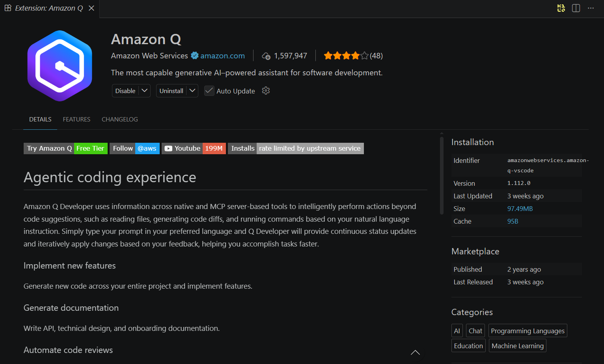
Task: Click the split editor icon
Action: pyautogui.click(x=576, y=8)
